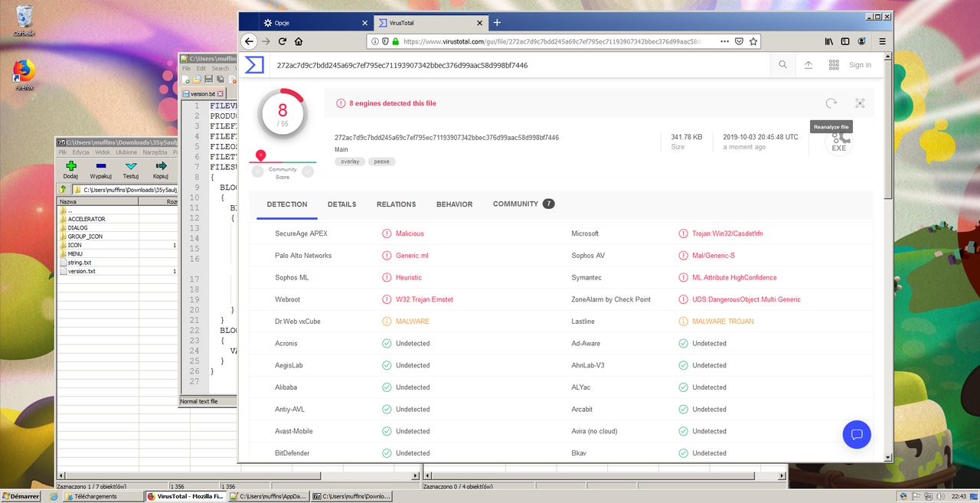The width and height of the screenshot is (980, 503).
Task: Open the blue chat bubble button
Action: (x=857, y=434)
